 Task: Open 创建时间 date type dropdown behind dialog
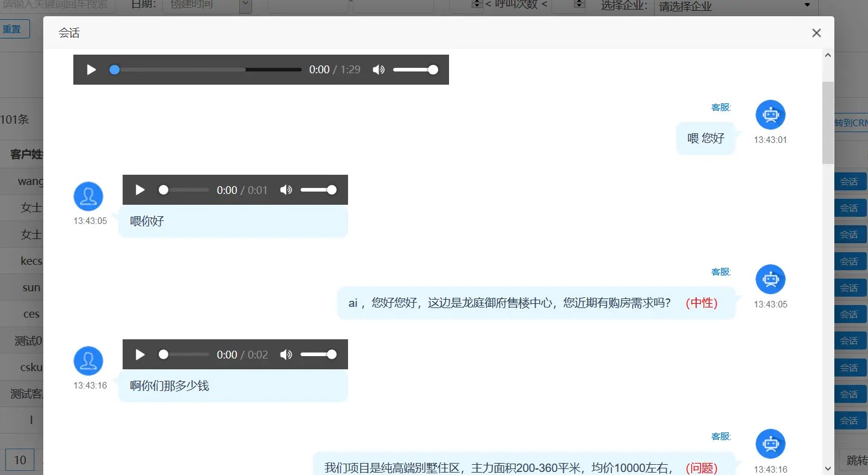(x=207, y=6)
